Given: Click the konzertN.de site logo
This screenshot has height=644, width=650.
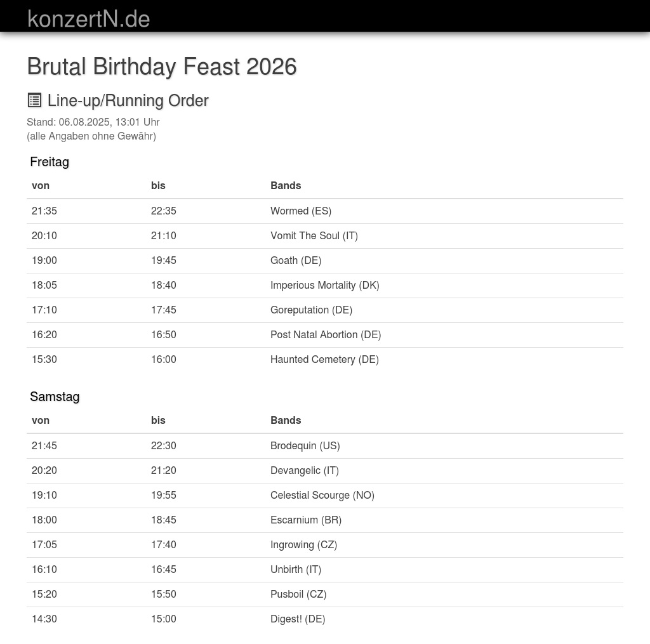Looking at the screenshot, I should click(88, 19).
